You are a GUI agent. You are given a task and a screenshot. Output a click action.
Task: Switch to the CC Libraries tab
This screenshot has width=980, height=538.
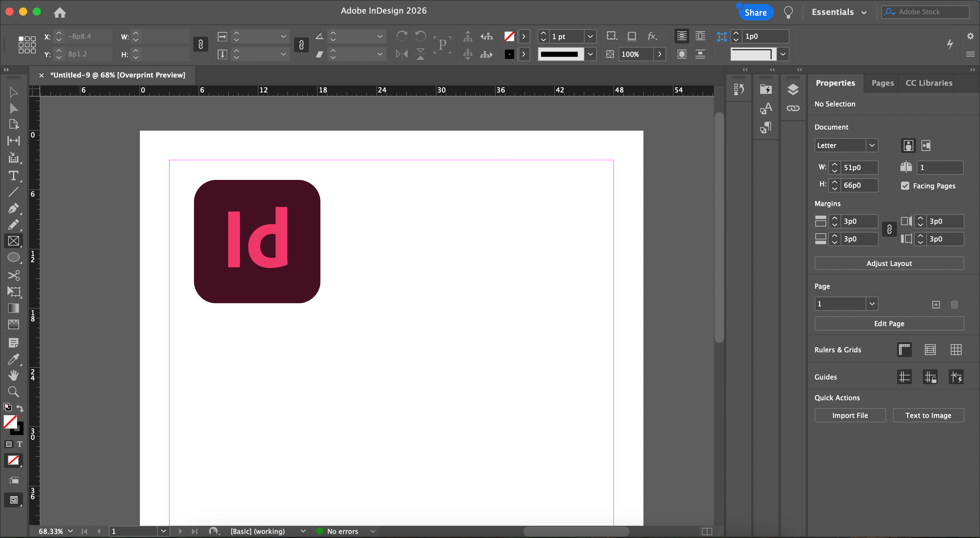point(929,83)
